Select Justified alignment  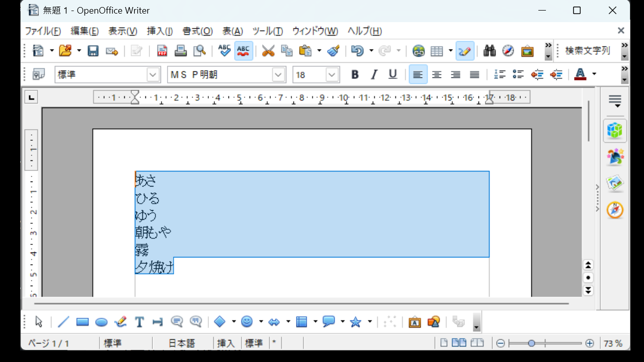point(474,74)
